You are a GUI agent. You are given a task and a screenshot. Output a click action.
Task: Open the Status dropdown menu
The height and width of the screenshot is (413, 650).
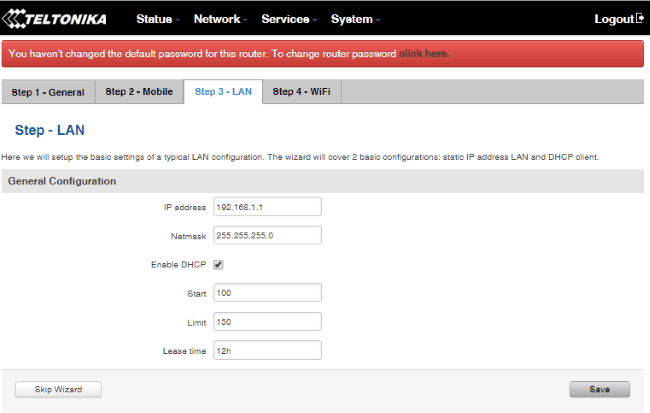158,19
